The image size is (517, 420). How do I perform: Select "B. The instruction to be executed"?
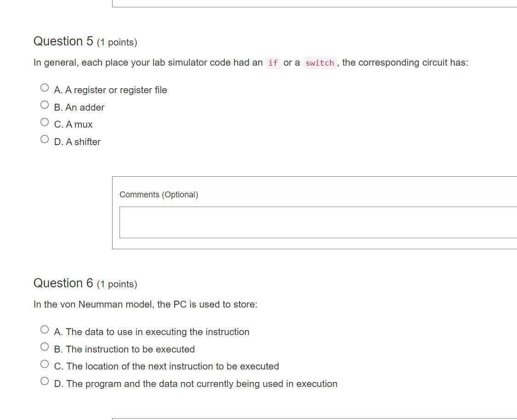(44, 347)
